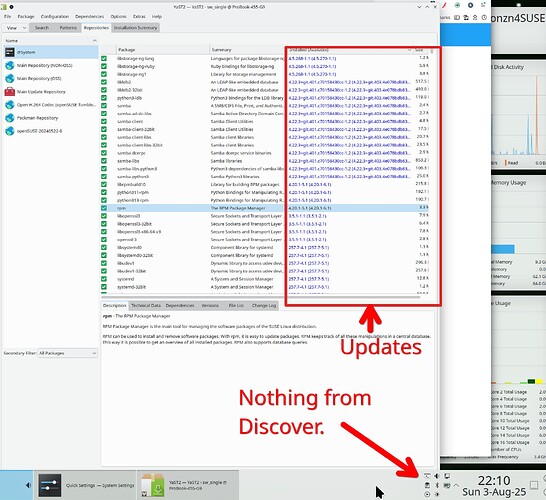Screen dimensions: 546x500
Task: Open the File menu
Action: coord(8,16)
